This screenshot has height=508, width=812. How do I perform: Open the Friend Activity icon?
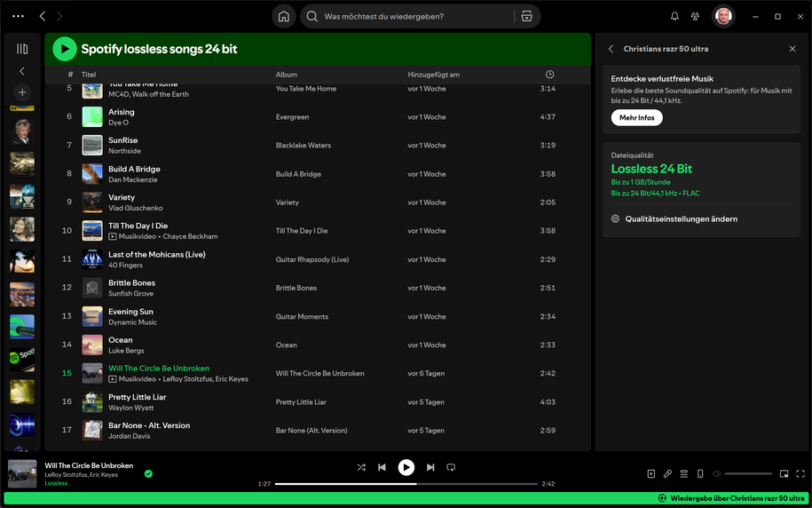click(695, 16)
